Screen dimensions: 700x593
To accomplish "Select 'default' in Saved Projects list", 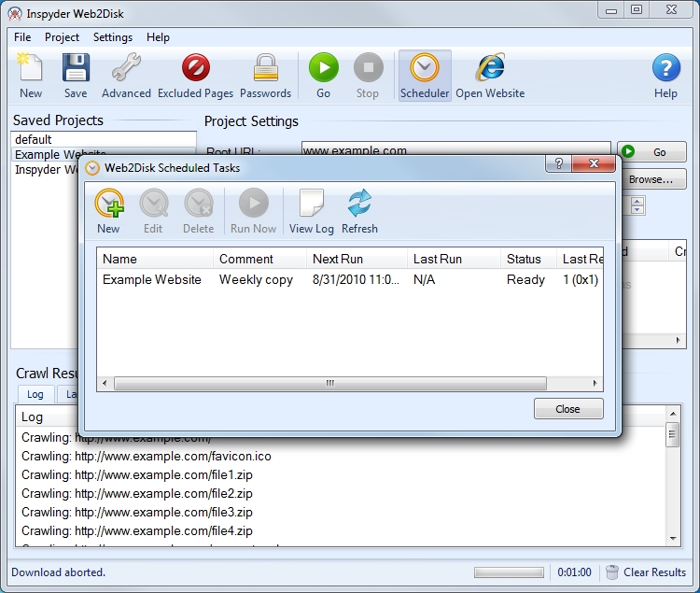I will click(103, 139).
